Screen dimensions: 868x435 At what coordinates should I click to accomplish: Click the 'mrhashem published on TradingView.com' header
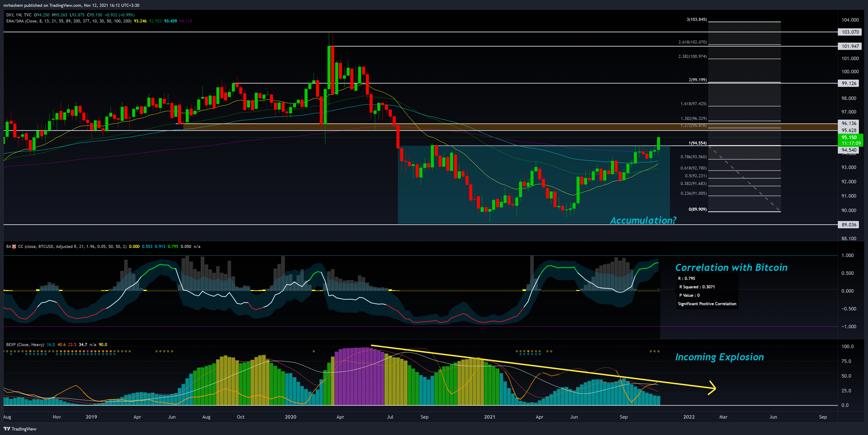coord(43,5)
